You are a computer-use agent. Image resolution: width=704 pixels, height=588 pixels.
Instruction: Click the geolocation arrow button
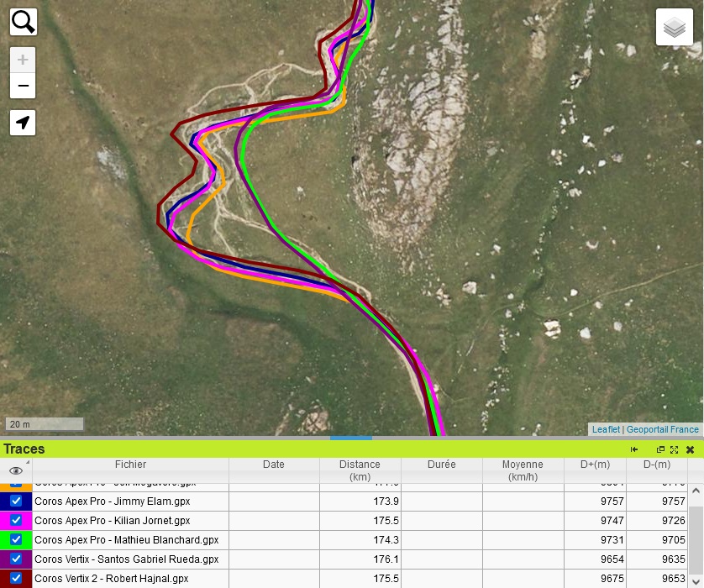23,123
